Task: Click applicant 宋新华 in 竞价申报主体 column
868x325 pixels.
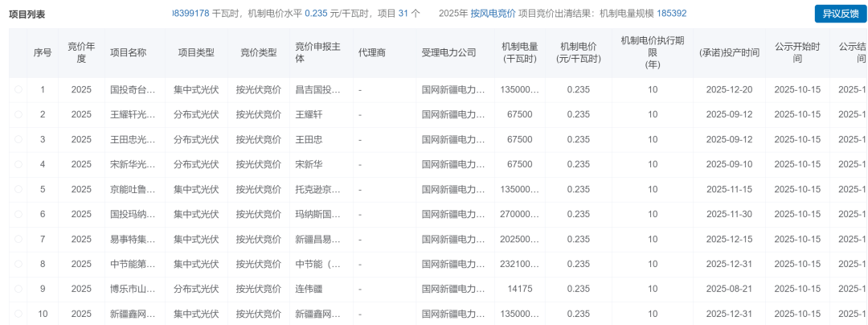Action: (x=309, y=164)
